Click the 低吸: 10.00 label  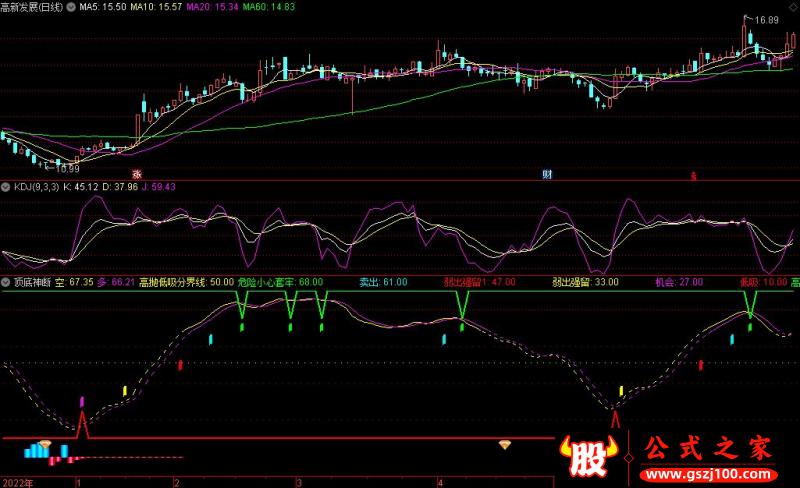click(x=764, y=282)
